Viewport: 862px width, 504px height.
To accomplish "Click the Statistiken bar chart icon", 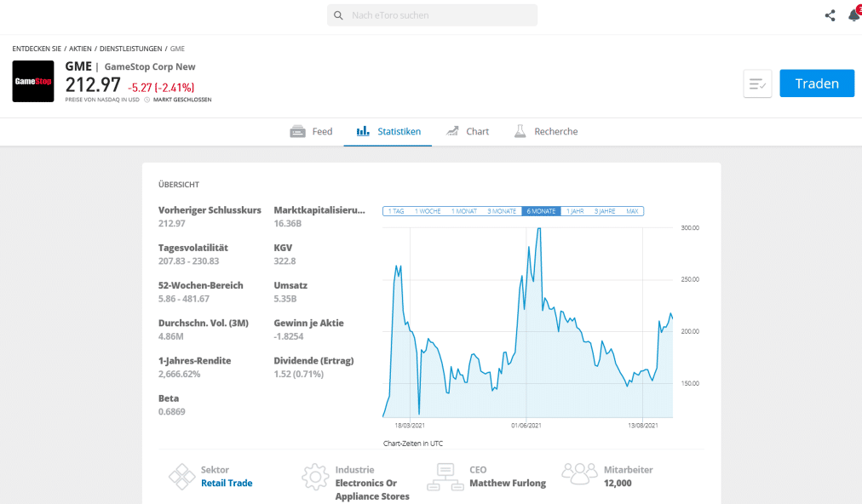I will (363, 131).
